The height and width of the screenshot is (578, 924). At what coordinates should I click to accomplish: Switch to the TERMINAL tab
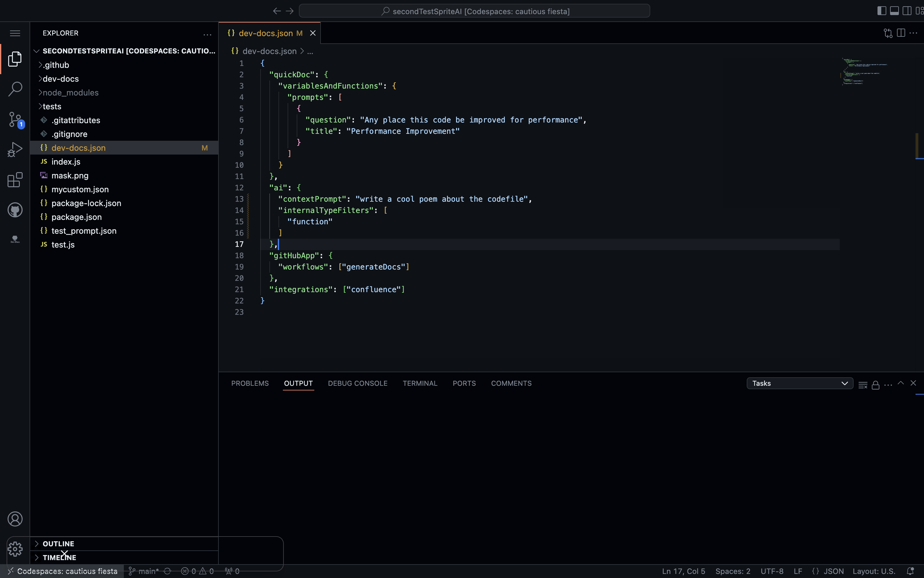[420, 383]
